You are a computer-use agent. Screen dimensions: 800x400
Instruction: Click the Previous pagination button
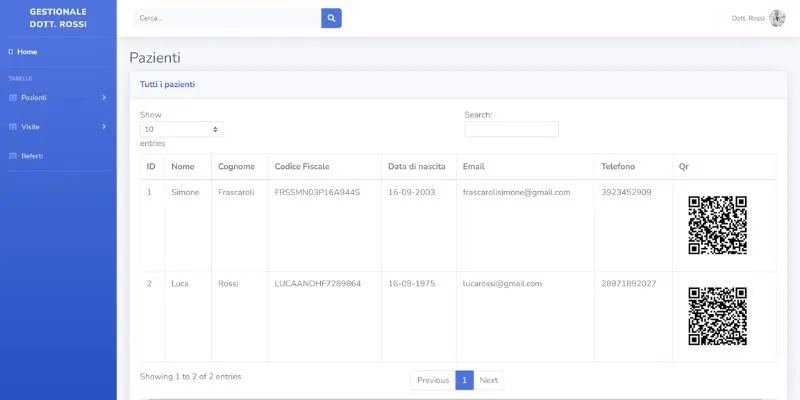point(432,380)
